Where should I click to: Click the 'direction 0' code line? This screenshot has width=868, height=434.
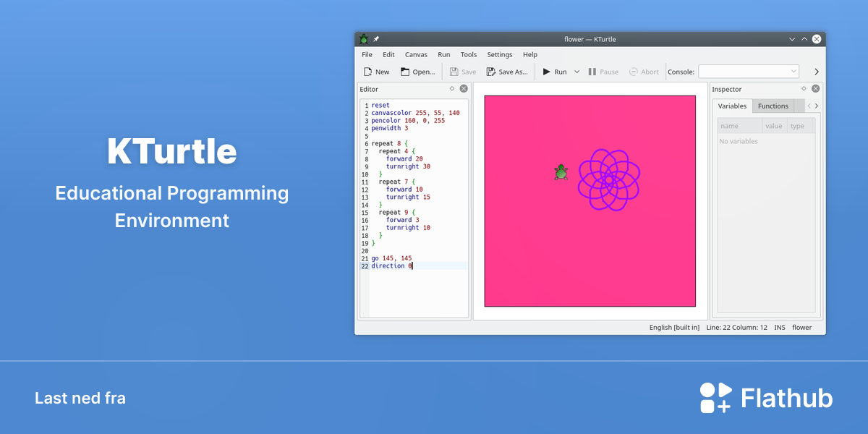pos(391,266)
